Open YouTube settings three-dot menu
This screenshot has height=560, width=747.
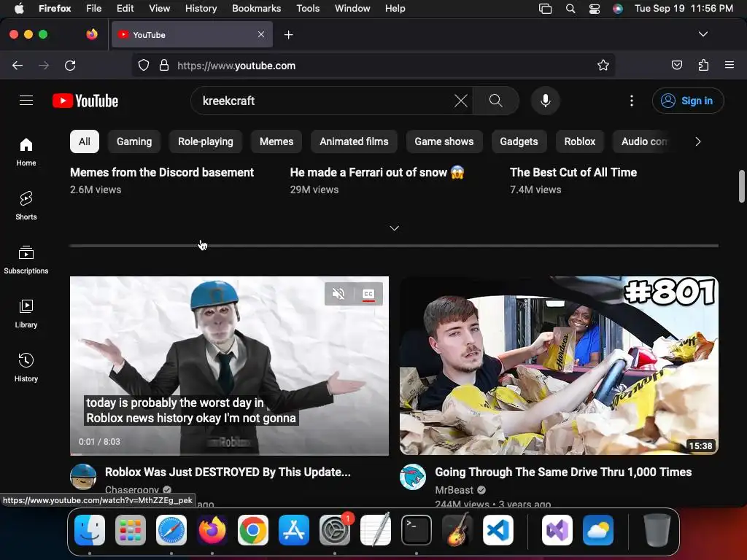click(632, 101)
